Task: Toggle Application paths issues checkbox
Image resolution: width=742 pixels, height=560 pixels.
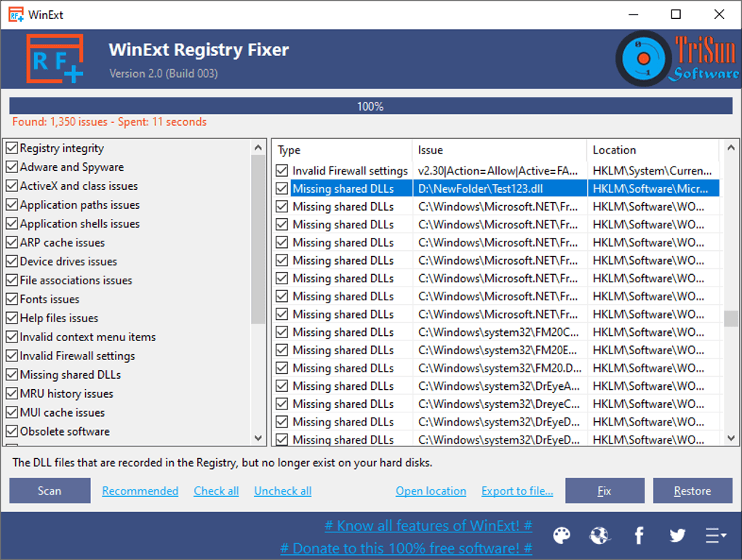Action: click(12, 205)
